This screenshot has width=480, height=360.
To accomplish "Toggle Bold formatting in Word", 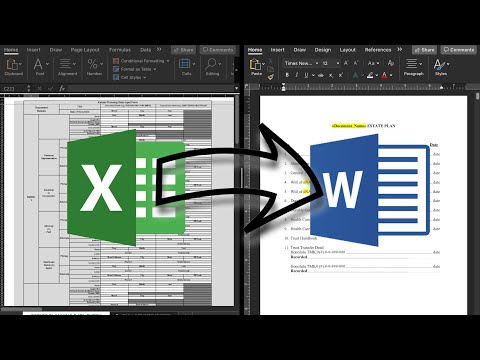I will click(x=287, y=75).
